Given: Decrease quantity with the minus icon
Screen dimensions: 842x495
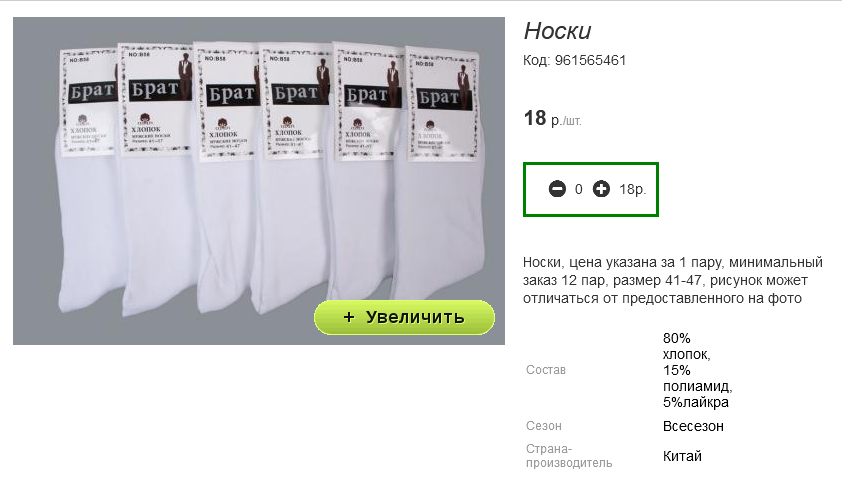Looking at the screenshot, I should point(557,189).
